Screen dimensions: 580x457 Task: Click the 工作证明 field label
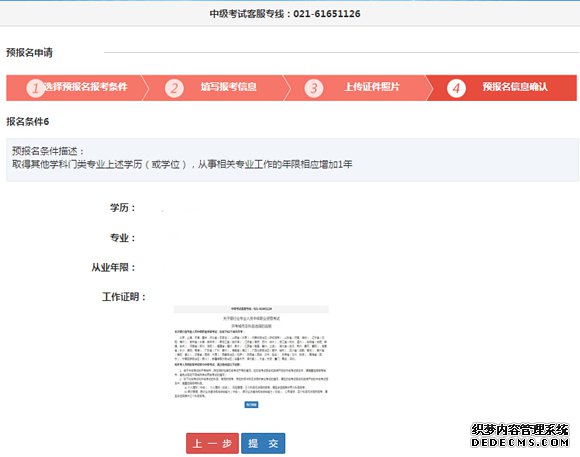click(124, 296)
